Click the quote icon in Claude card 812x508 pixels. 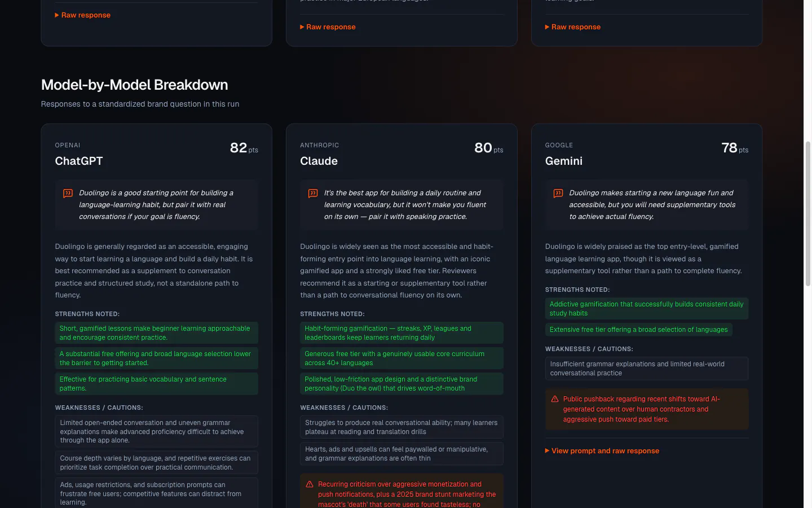313,194
